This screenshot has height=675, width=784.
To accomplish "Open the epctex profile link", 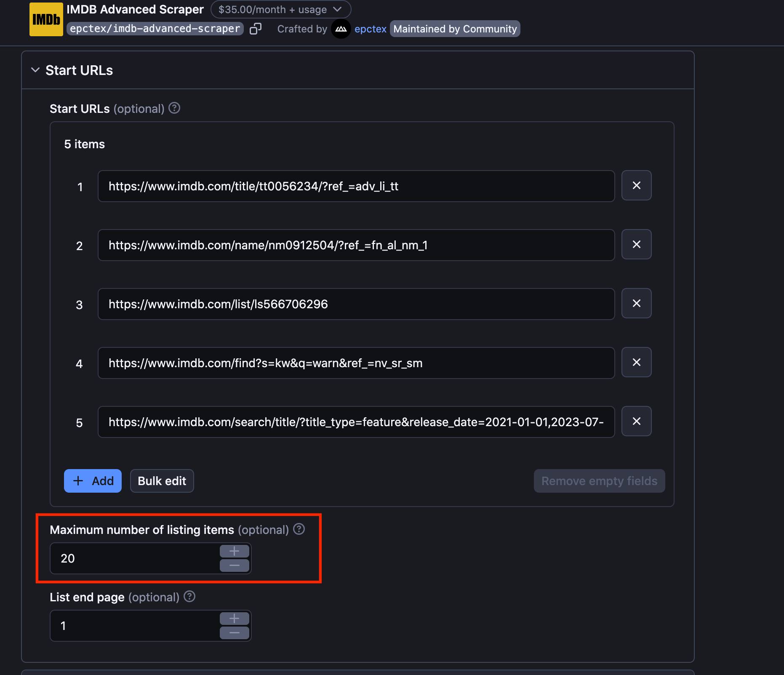I will click(x=370, y=29).
